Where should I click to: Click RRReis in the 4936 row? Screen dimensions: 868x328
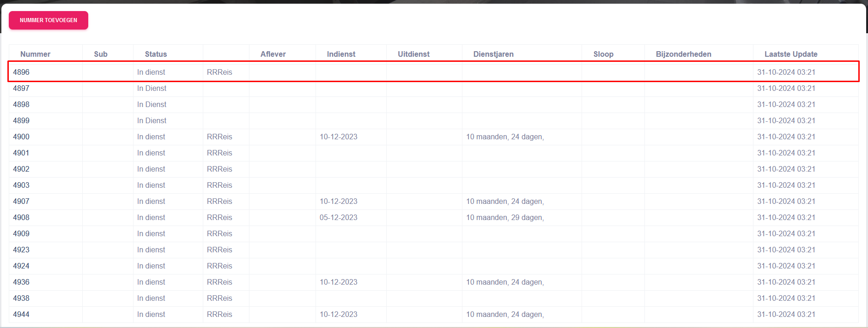click(x=219, y=282)
